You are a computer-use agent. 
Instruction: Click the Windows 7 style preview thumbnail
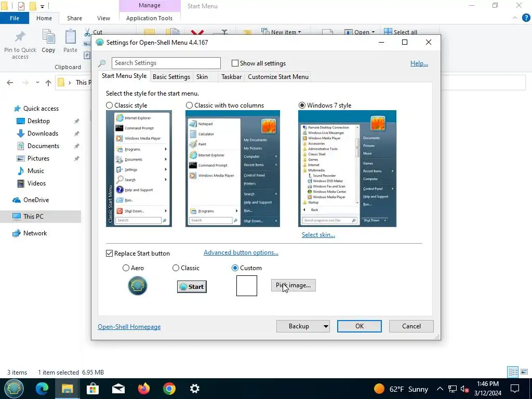(x=347, y=168)
